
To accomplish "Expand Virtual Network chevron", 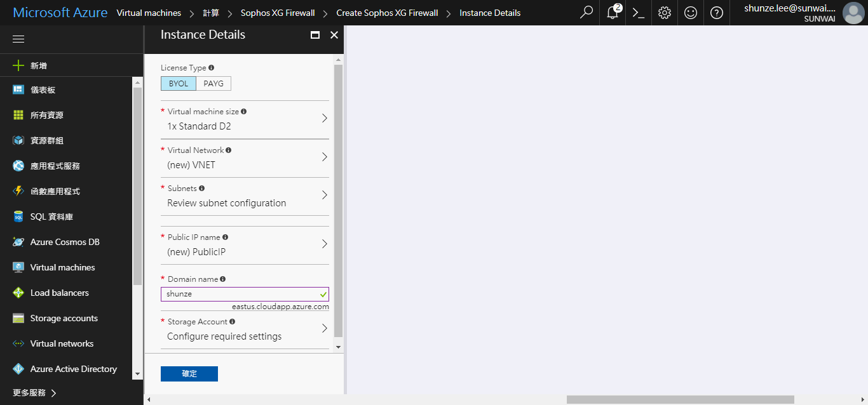I will click(324, 157).
